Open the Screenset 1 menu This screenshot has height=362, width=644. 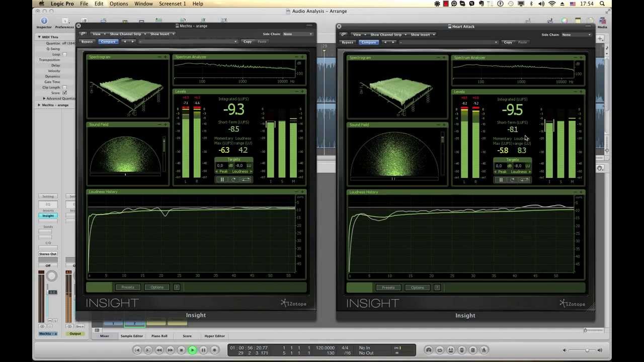coord(173,4)
